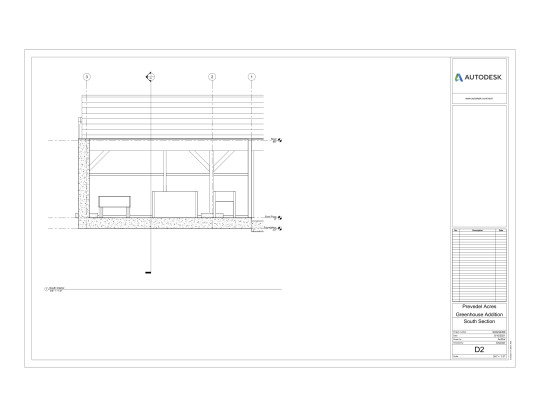The width and height of the screenshot is (540, 417).
Task: Select the Roof level marker symbol
Action: [x=280, y=140]
